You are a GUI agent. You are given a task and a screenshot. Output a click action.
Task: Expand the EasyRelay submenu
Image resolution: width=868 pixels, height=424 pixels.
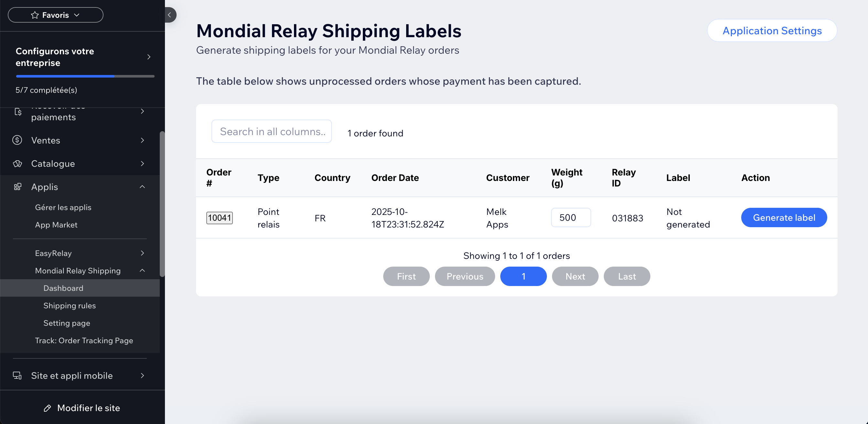(142, 253)
